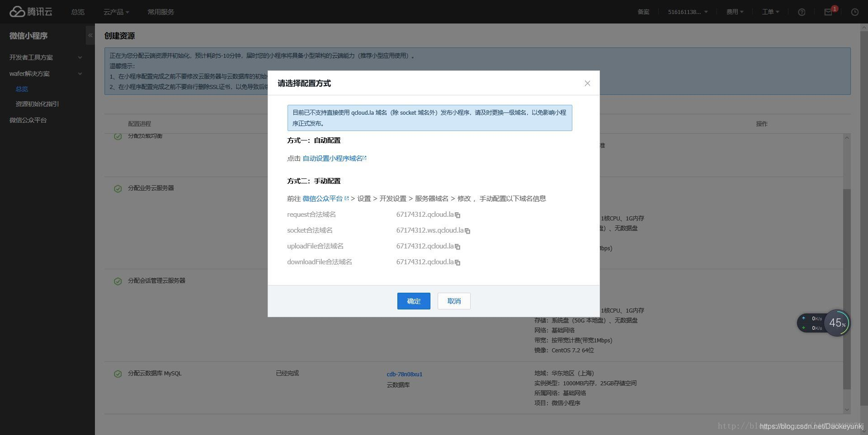Click the page scrollbar up arrow
868x435 pixels.
(x=864, y=28)
